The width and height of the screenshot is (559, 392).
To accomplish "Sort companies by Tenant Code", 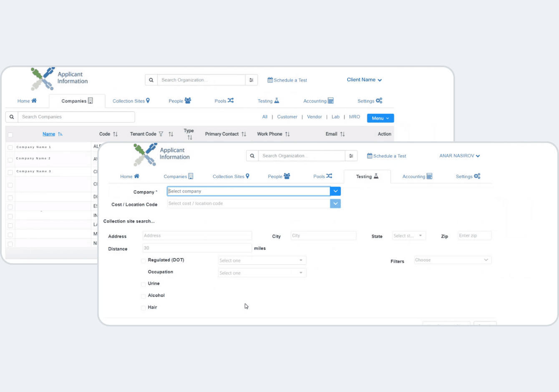I will (171, 134).
